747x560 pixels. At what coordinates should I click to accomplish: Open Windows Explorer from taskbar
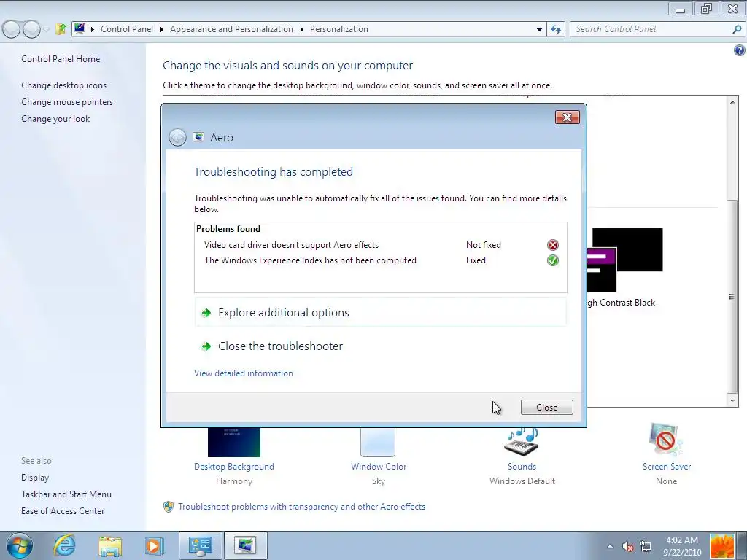click(110, 545)
